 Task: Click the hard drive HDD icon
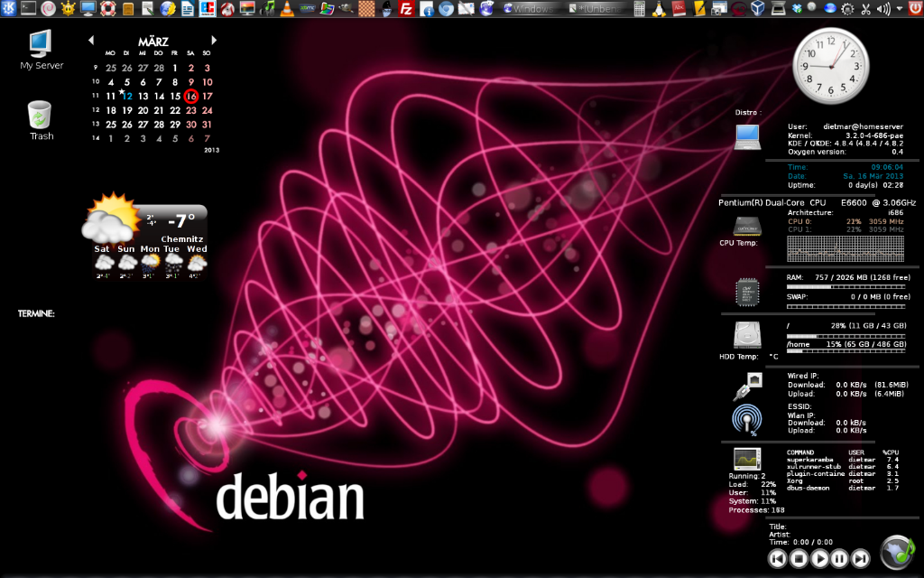click(747, 335)
